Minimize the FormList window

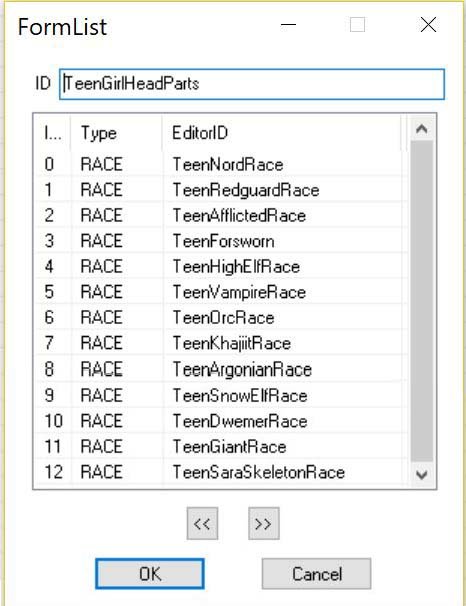[x=288, y=25]
